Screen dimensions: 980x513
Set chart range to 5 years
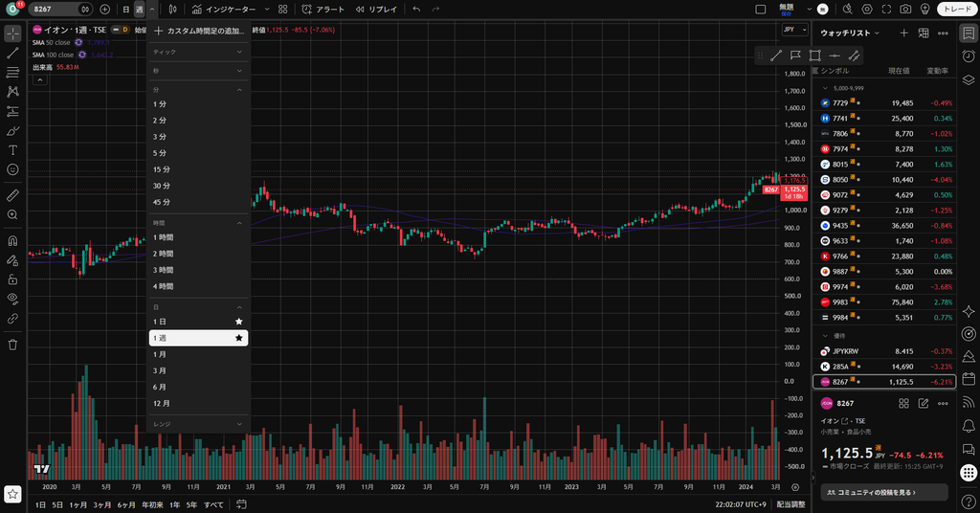[191, 505]
